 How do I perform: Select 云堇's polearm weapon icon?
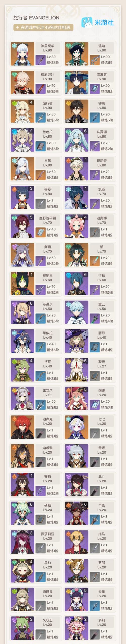click(94, 606)
